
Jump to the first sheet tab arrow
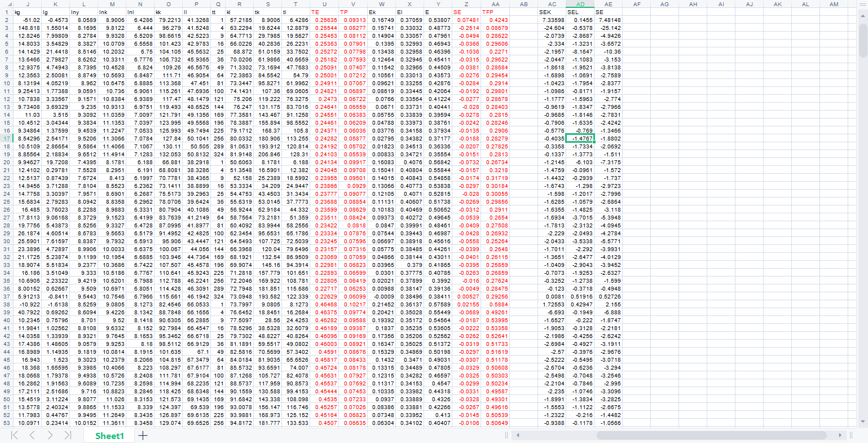coord(15,435)
